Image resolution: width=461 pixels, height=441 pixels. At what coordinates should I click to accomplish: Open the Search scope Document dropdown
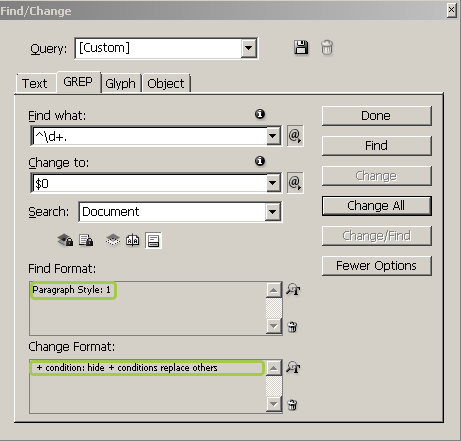273,212
